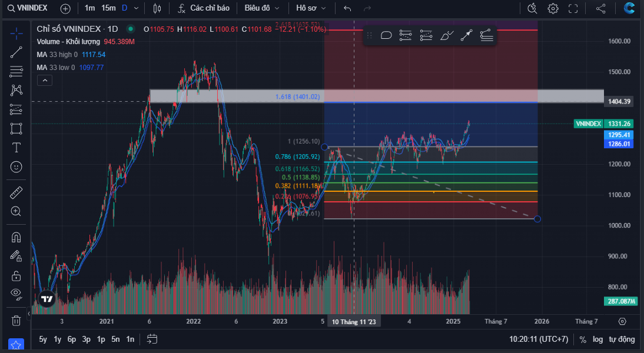Pick the rightmost polyline-with-bars tool in the floating toolbar
The image size is (644, 353).
point(486,35)
